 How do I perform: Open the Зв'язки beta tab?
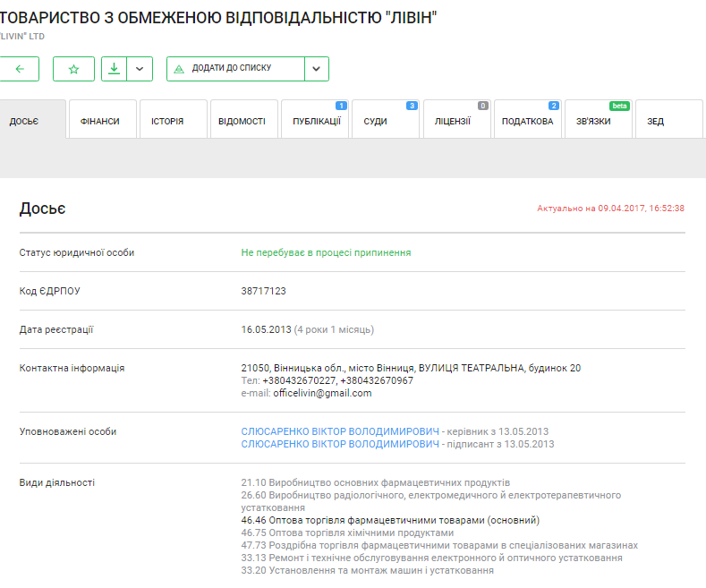point(594,121)
